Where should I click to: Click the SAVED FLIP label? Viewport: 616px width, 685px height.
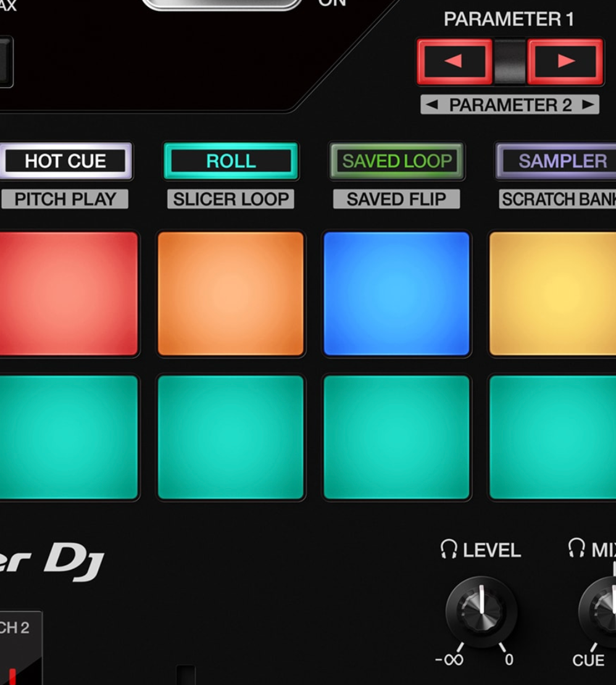pyautogui.click(x=396, y=199)
